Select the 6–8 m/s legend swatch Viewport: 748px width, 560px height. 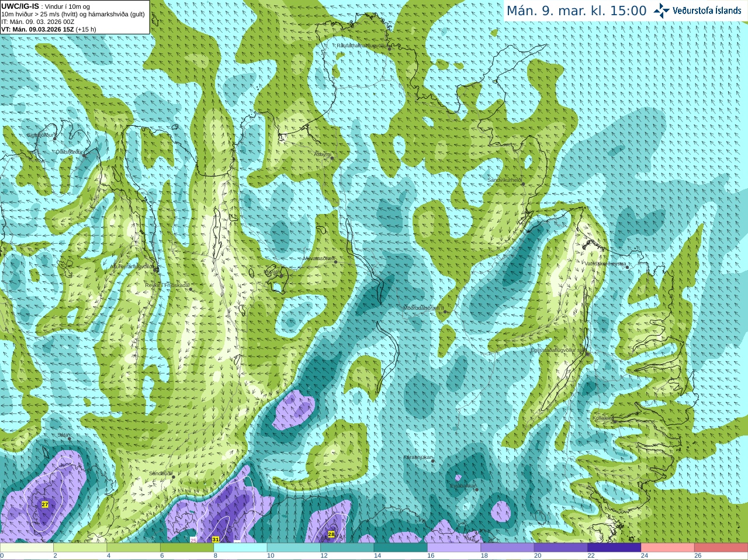tap(187, 548)
